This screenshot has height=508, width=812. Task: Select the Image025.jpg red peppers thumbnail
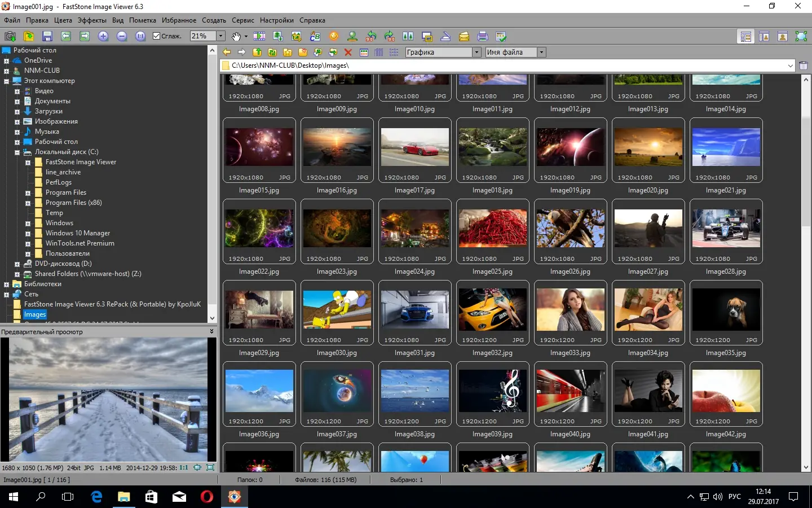coord(492,229)
